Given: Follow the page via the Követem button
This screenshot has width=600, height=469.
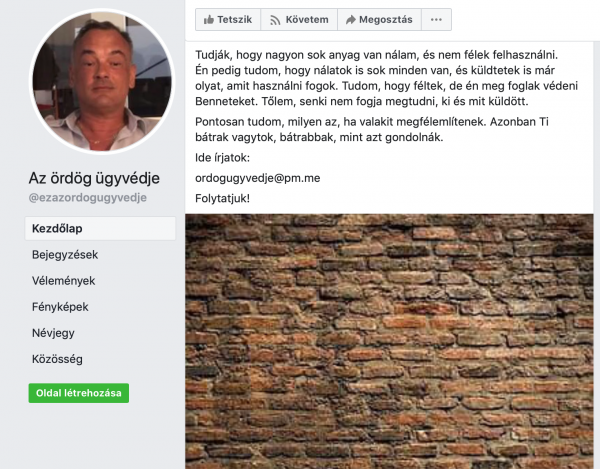Looking at the screenshot, I should [299, 20].
